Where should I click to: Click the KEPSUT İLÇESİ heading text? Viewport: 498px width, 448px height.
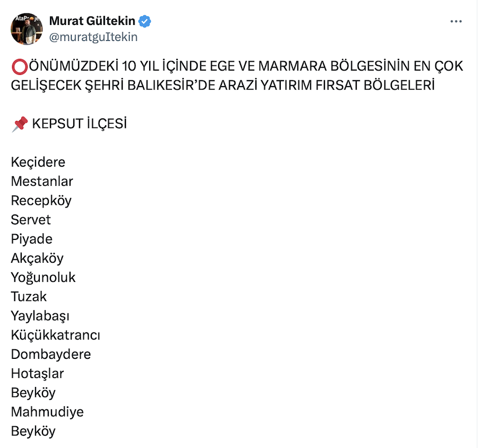(79, 124)
